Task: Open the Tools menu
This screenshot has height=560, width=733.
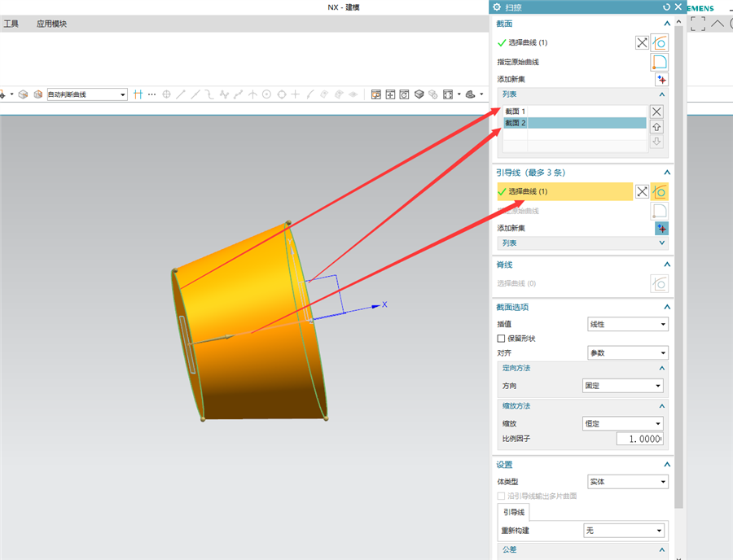Action: click(11, 24)
